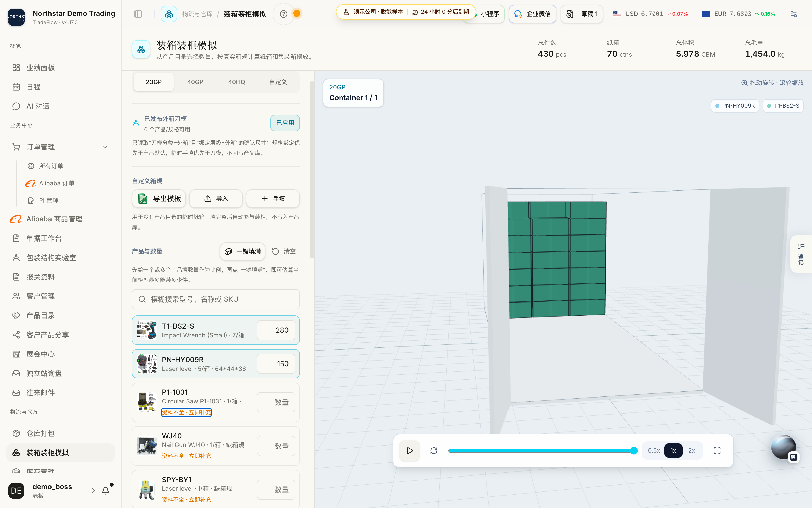812x508 pixels.
Task: Click P1-1031 资料不全 · 立即补充 link
Action: (187, 412)
